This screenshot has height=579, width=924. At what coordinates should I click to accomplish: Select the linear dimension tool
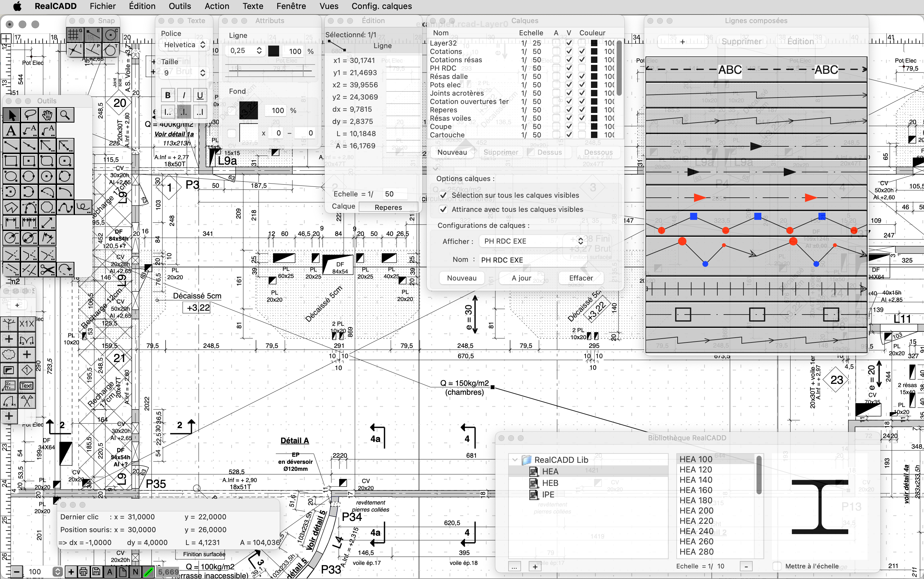[x=11, y=222]
